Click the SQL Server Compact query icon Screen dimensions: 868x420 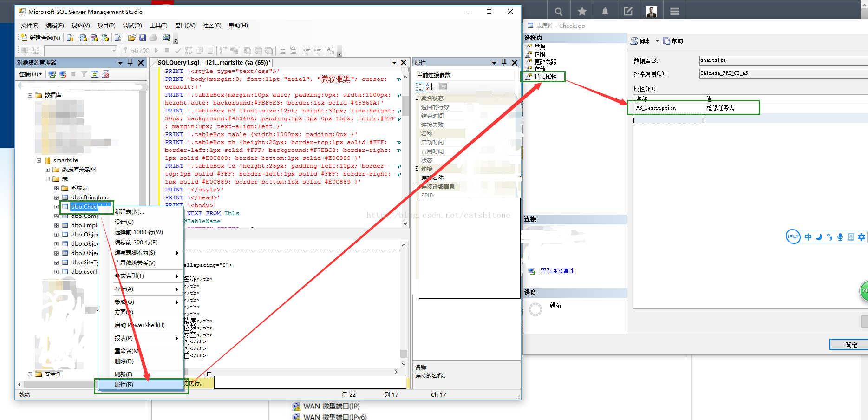point(118,38)
